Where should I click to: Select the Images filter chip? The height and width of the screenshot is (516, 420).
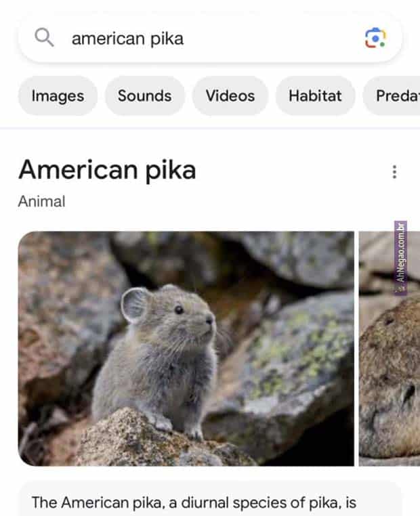click(58, 95)
